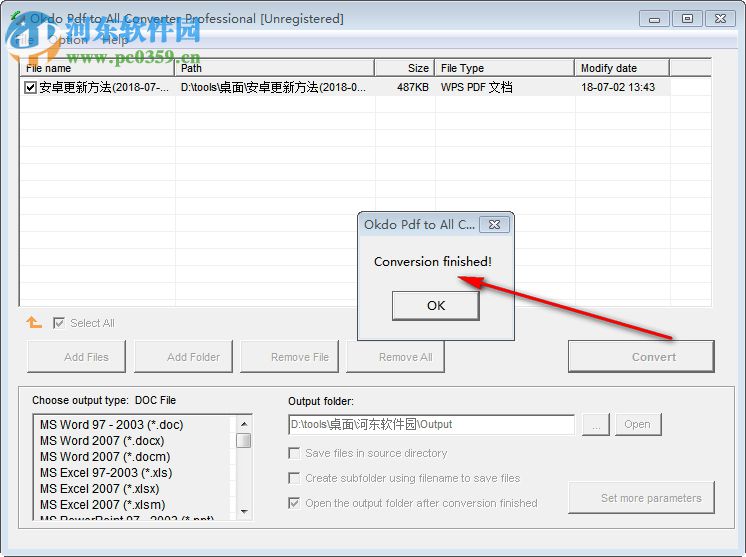Enable Save files in source directory
This screenshot has height=557, width=746.
(x=294, y=453)
